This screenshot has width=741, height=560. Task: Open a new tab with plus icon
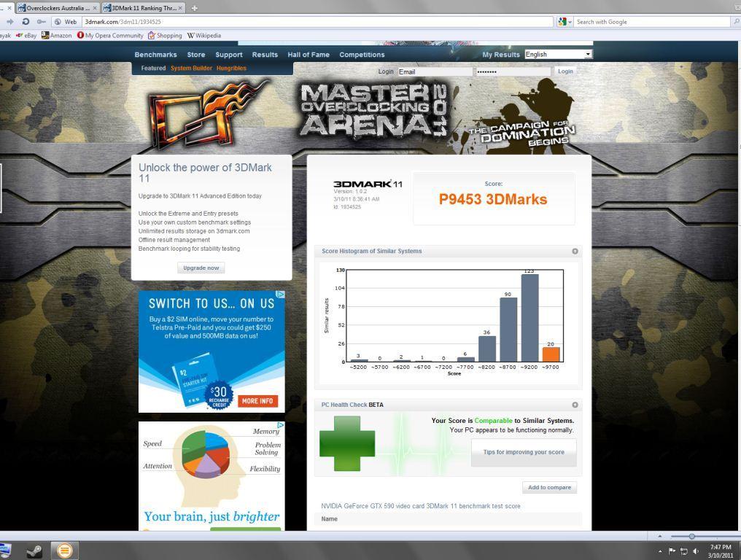point(194,8)
